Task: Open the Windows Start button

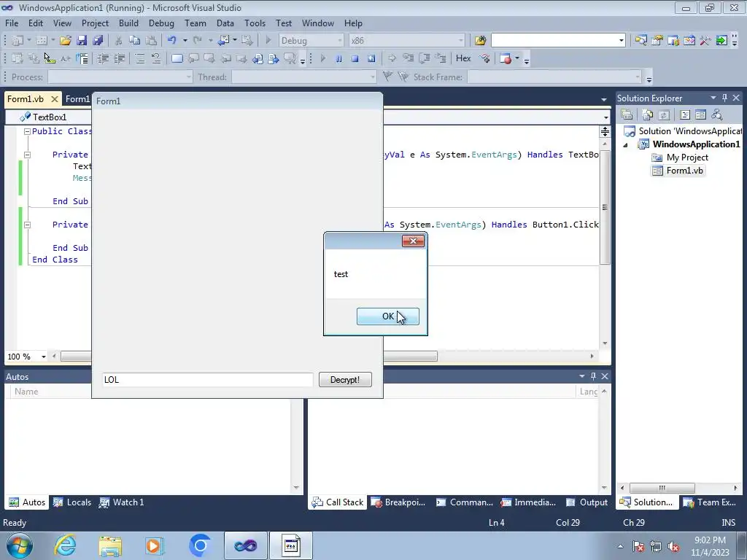Action: pos(20,545)
